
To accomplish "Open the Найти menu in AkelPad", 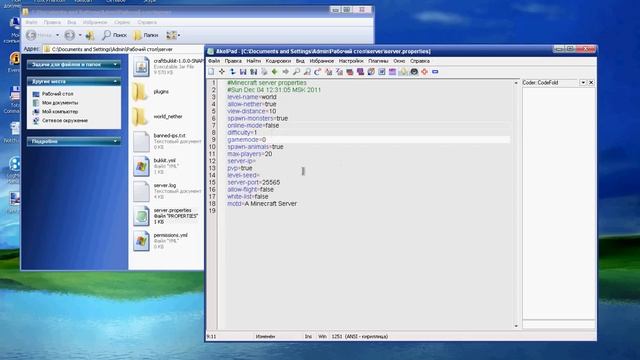I will click(253, 61).
